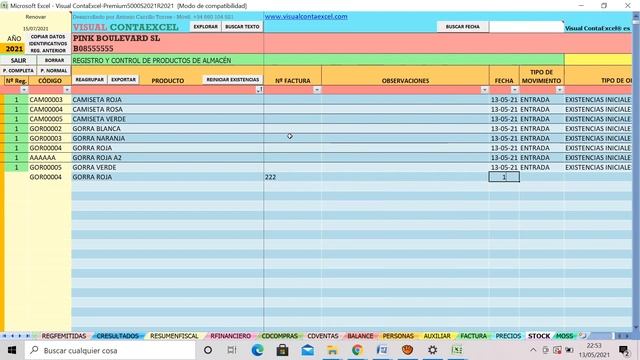The image size is (640, 360).
Task: Switch to the Excel taskbar icon
Action: click(x=457, y=350)
